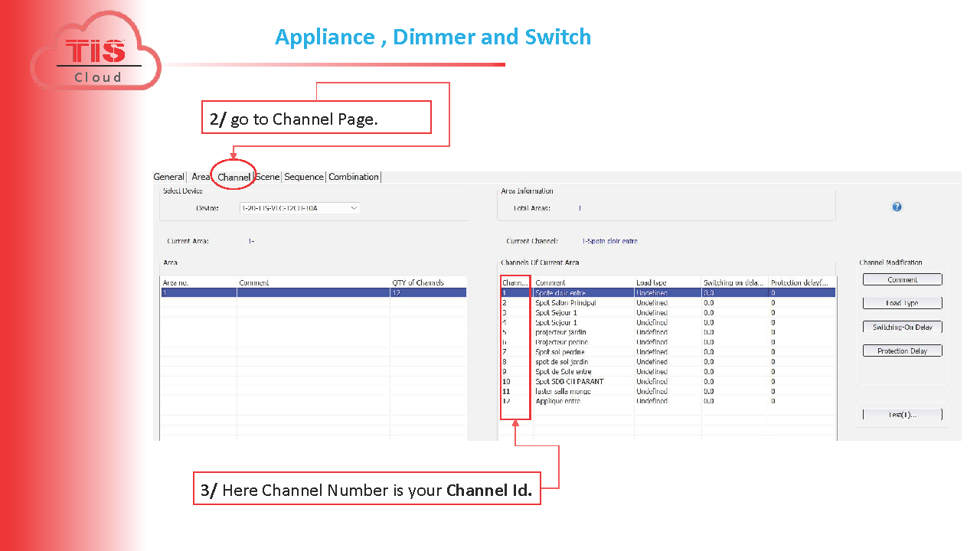The height and width of the screenshot is (551, 980).
Task: Select channel row 'spot de sol jardin'
Action: tap(668, 361)
